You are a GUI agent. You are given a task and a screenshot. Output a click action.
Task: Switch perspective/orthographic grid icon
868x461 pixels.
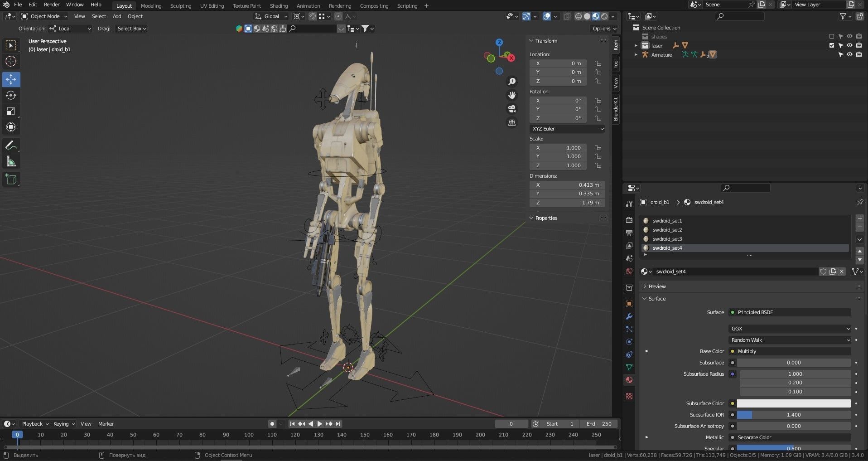(512, 123)
